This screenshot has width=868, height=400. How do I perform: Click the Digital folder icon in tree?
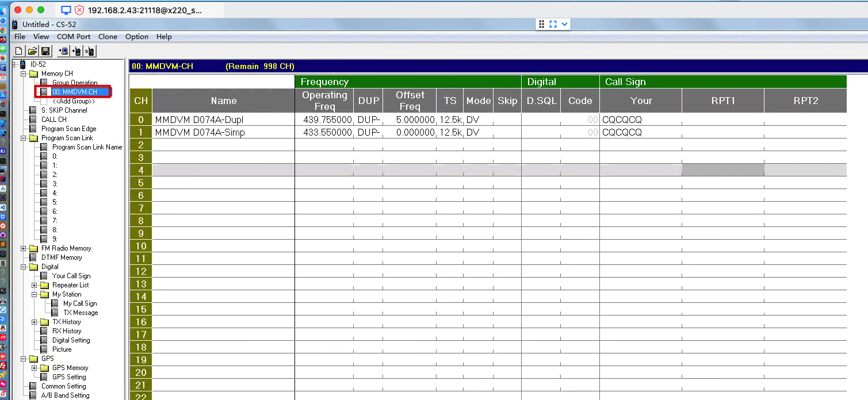[x=34, y=267]
